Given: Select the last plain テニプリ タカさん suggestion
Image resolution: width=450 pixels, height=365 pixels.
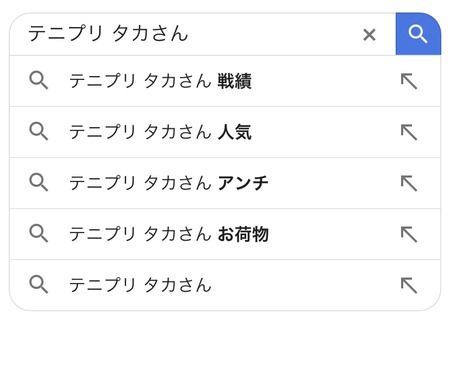Looking at the screenshot, I should point(225,285).
